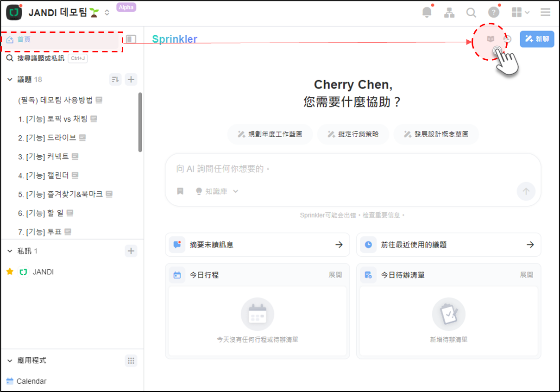Expand 今日待辦清單 with 展開
Image resolution: width=560 pixels, height=392 pixels.
(527, 275)
